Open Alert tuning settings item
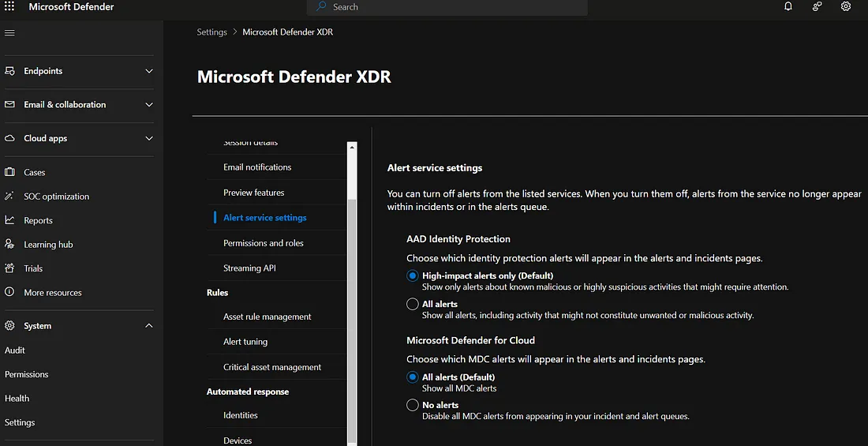 (245, 342)
